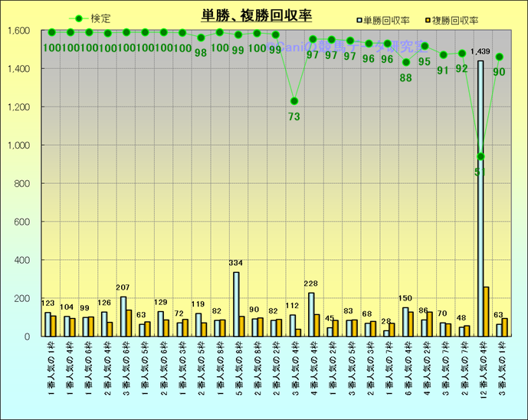Click the Sani watermark text on the chart
Image resolution: width=528 pixels, height=420 pixels.
pyautogui.click(x=337, y=48)
